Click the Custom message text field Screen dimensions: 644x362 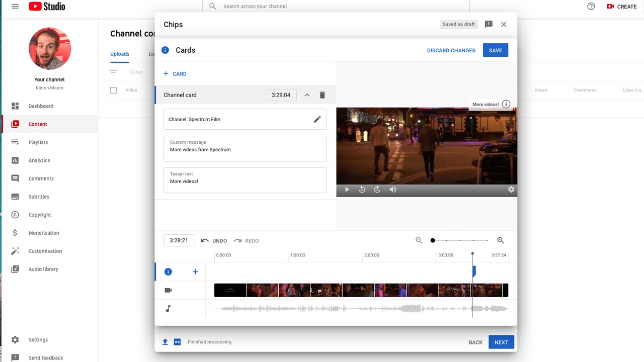pos(245,149)
